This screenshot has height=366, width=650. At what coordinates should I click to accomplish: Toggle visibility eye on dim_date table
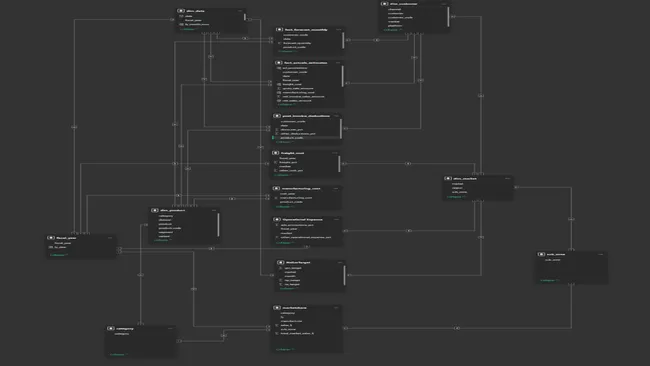click(x=181, y=11)
